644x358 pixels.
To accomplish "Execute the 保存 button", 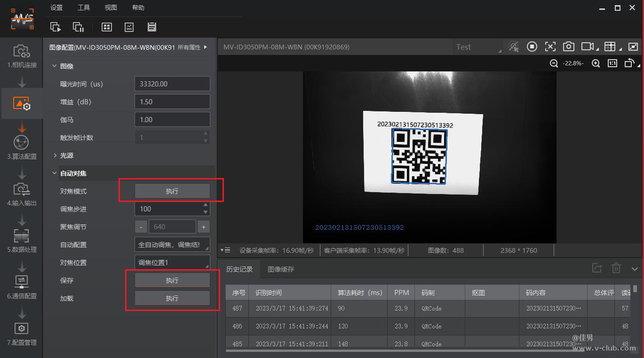I will 172,280.
